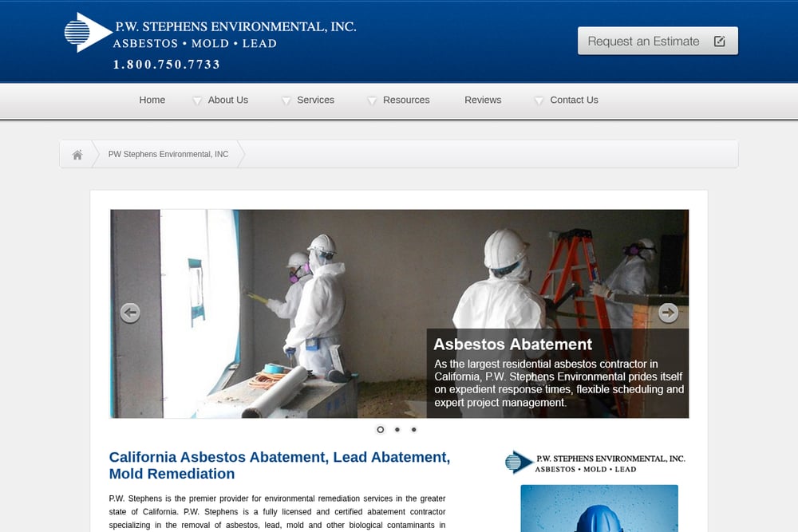Expand the About Us dropdown arrow

click(x=197, y=100)
